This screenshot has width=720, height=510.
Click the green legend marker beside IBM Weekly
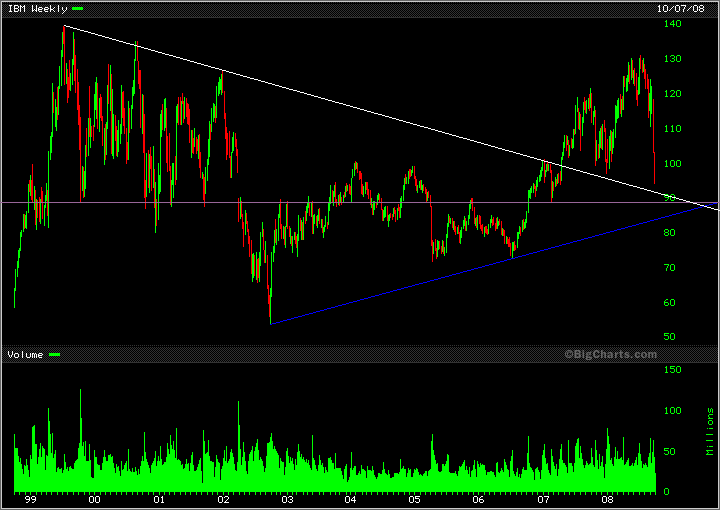(x=78, y=9)
